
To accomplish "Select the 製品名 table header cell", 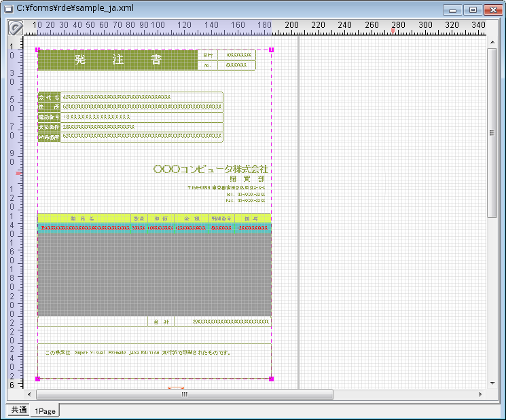I will click(x=84, y=218).
